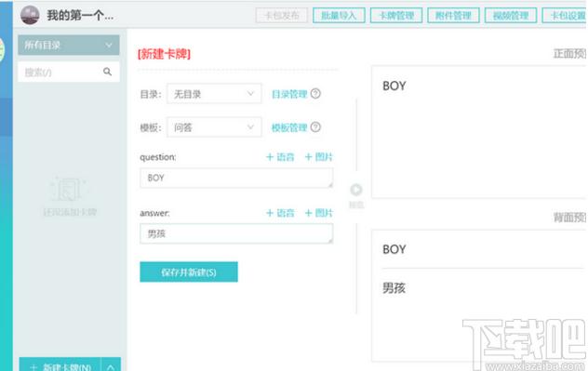The image size is (588, 371).
Task: Click the 模板管理 link
Action: click(289, 127)
